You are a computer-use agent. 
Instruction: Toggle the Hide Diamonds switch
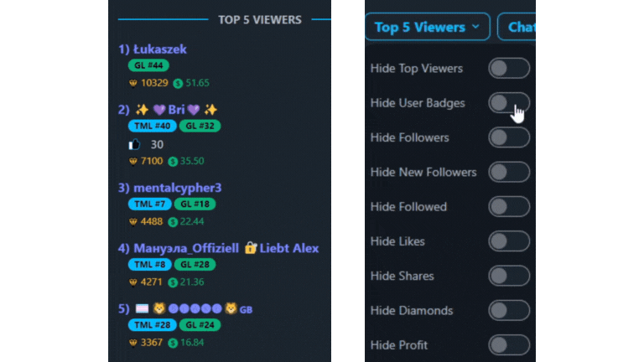[x=509, y=310]
